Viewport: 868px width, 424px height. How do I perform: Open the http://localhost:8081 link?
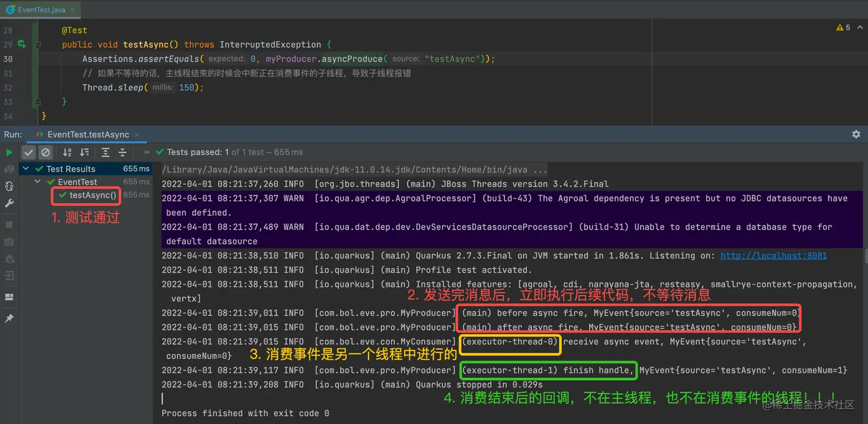tap(773, 255)
